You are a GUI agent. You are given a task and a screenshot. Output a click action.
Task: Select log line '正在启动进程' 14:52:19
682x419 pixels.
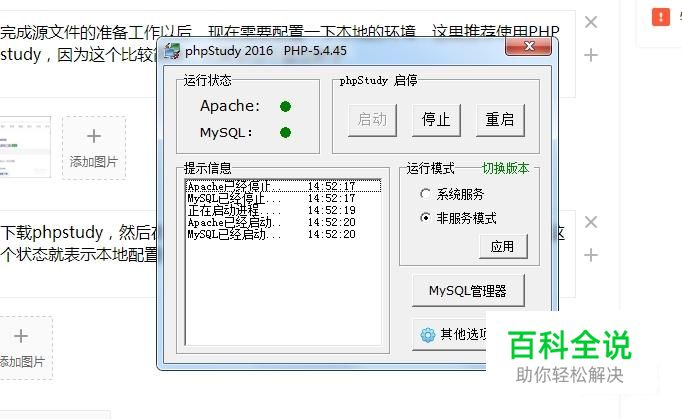pyautogui.click(x=283, y=210)
